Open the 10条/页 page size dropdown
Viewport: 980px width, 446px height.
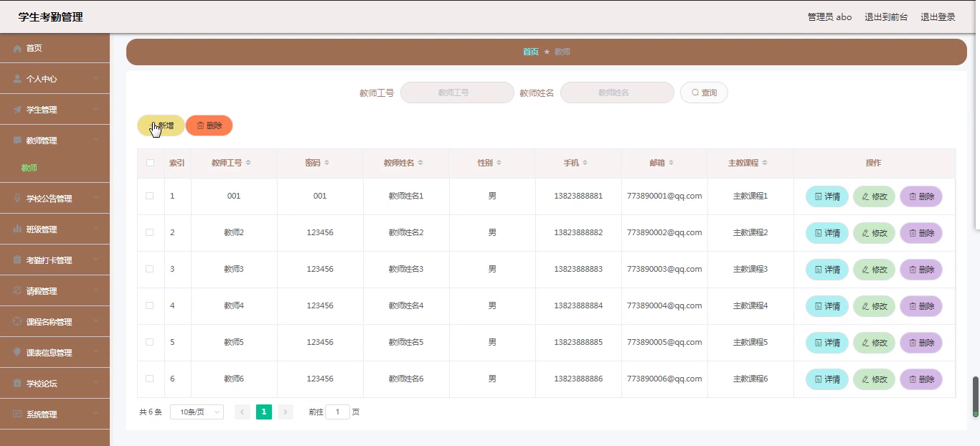tap(197, 412)
